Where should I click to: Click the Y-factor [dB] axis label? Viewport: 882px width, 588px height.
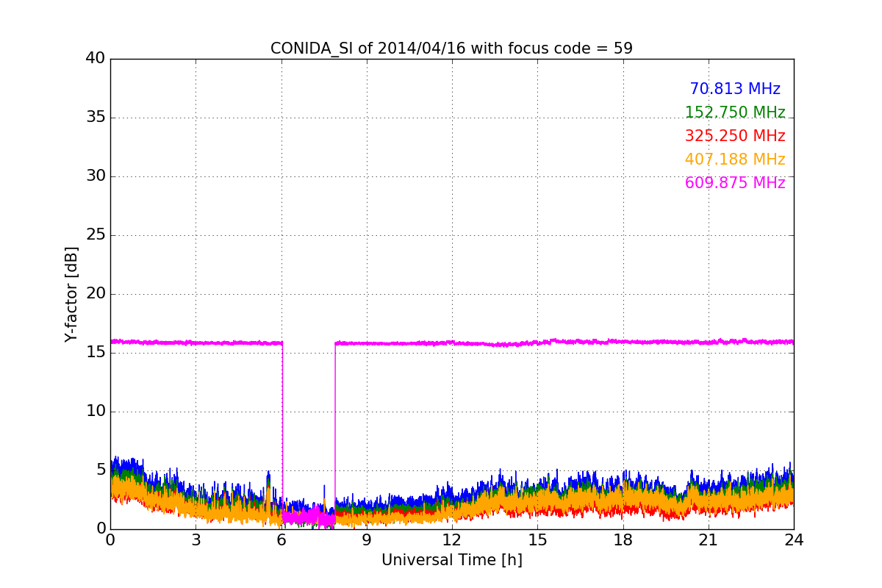point(71,294)
